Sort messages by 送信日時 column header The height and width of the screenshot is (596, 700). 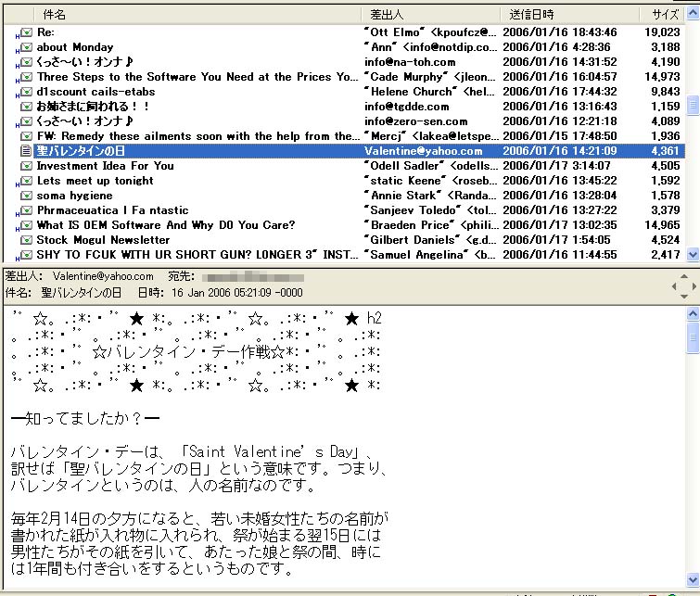[x=531, y=15]
